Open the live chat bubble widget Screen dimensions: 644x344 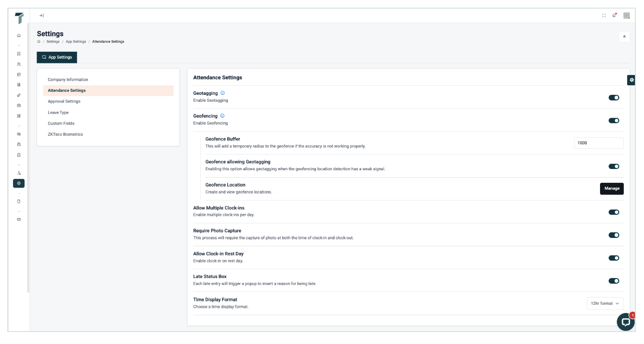click(625, 322)
